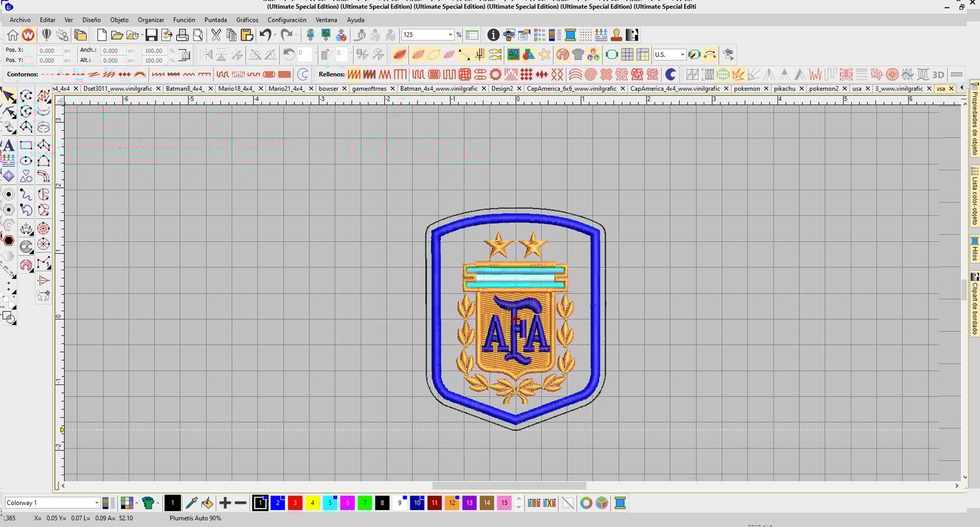Redo the last undone action
This screenshot has height=527, width=980.
286,35
